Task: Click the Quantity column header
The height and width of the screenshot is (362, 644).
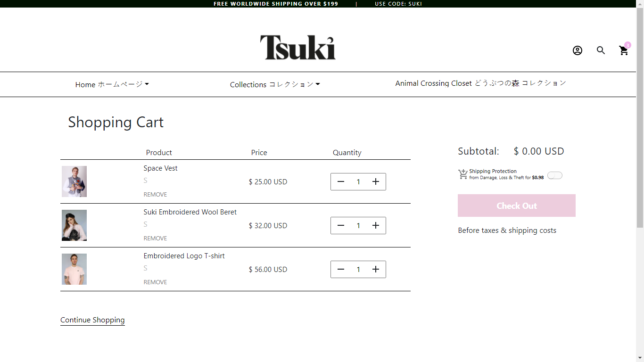Action: [x=347, y=153]
